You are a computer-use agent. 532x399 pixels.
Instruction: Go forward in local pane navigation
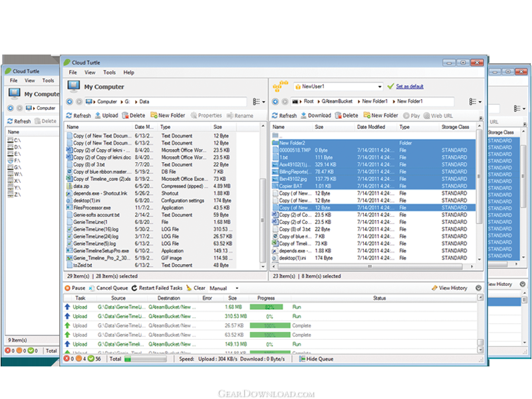[x=79, y=102]
